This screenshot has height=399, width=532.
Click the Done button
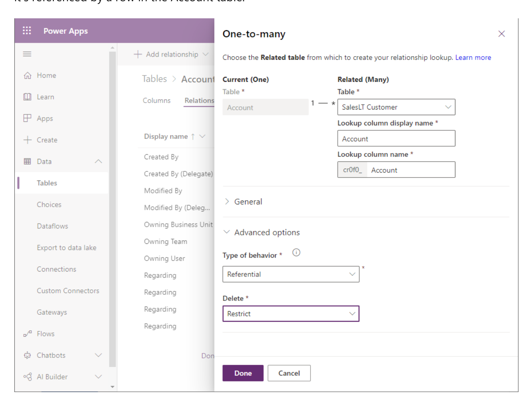click(243, 373)
